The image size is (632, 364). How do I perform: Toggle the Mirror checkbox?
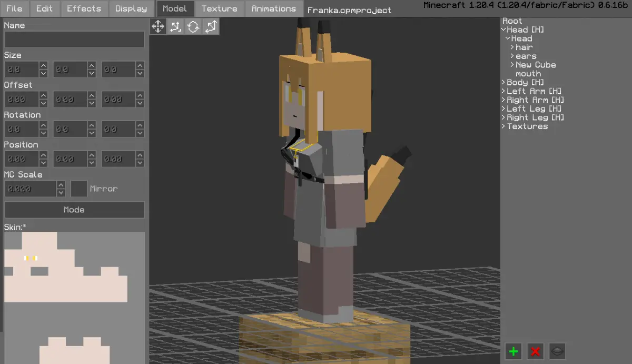pyautogui.click(x=79, y=189)
